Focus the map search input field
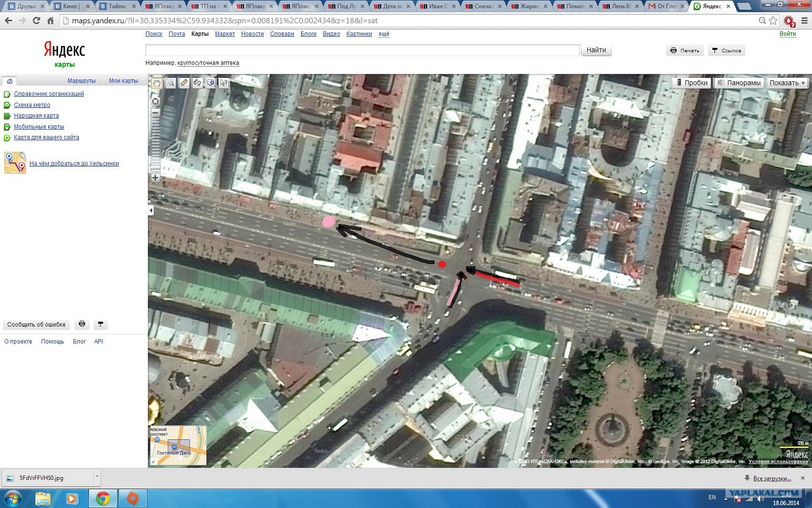 click(x=362, y=50)
